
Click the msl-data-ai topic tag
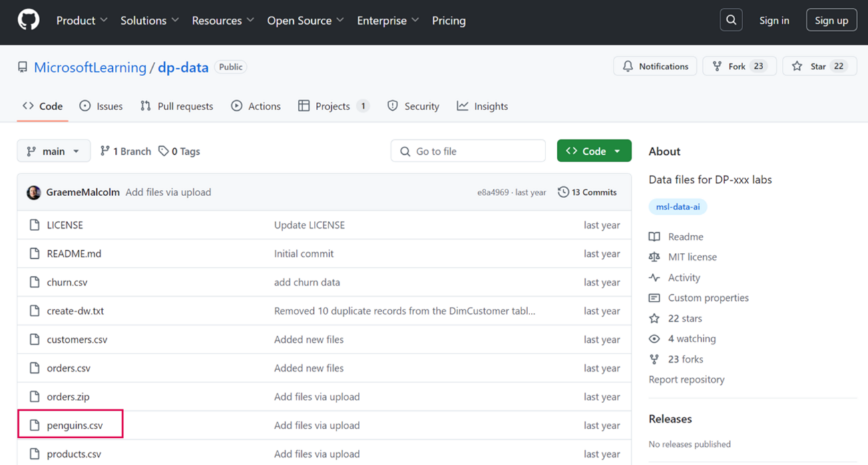pos(678,207)
